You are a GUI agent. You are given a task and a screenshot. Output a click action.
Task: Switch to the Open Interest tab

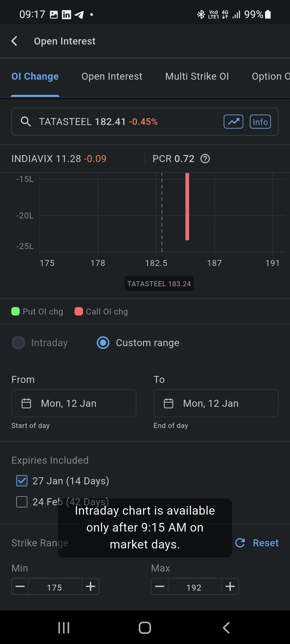point(112,76)
